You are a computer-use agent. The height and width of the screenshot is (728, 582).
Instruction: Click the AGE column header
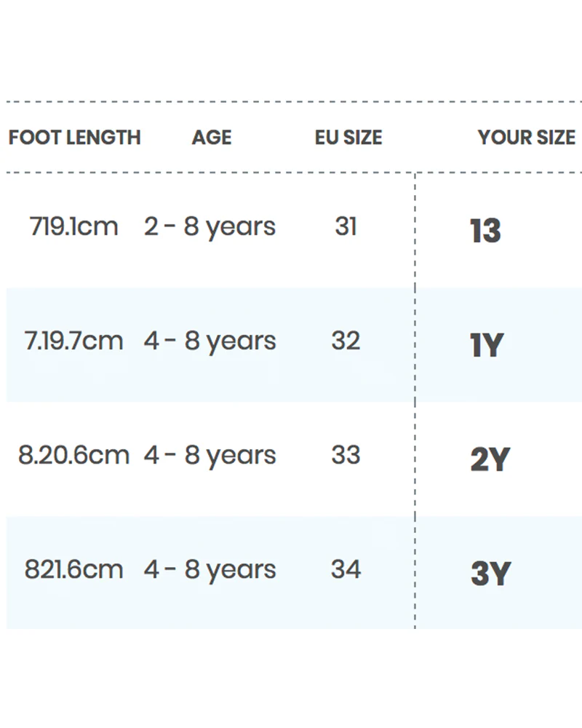click(212, 138)
